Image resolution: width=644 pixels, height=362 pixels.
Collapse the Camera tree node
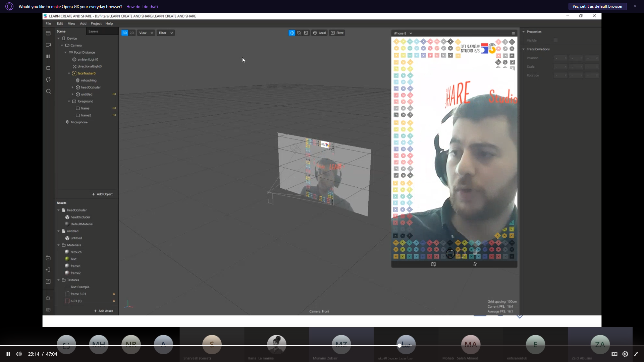(62, 46)
